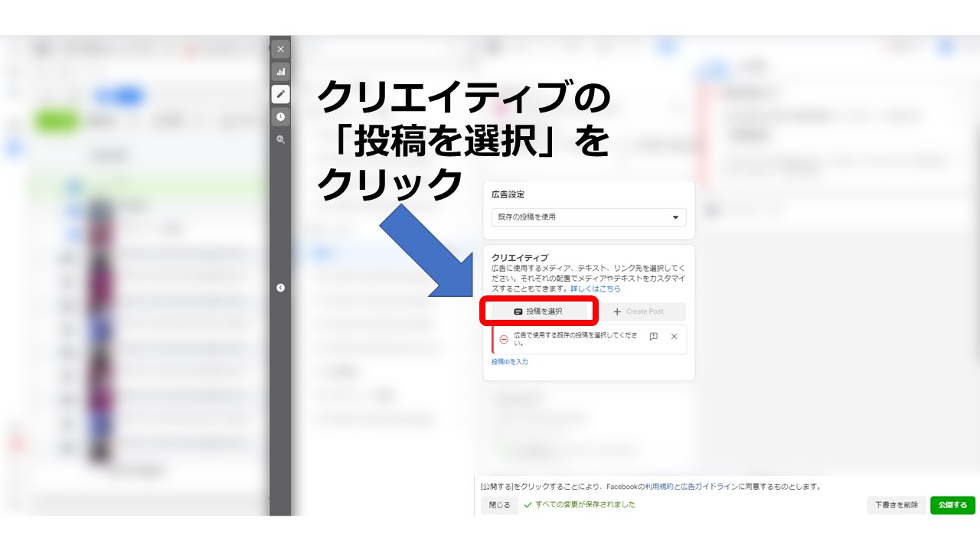Open the 利用規約 link

[x=658, y=486]
